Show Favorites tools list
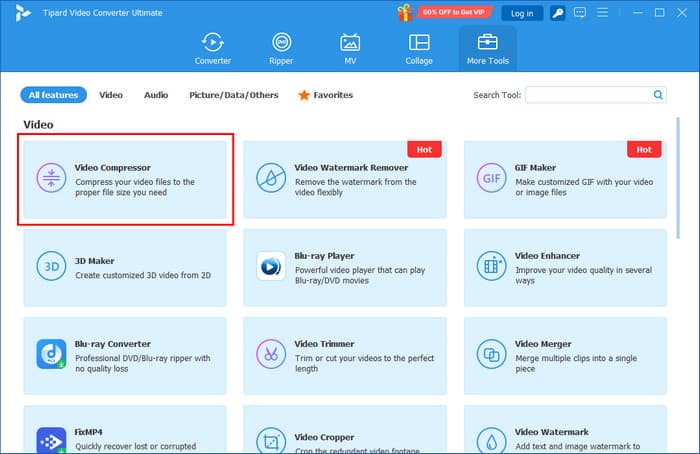The width and height of the screenshot is (700, 454). click(325, 95)
